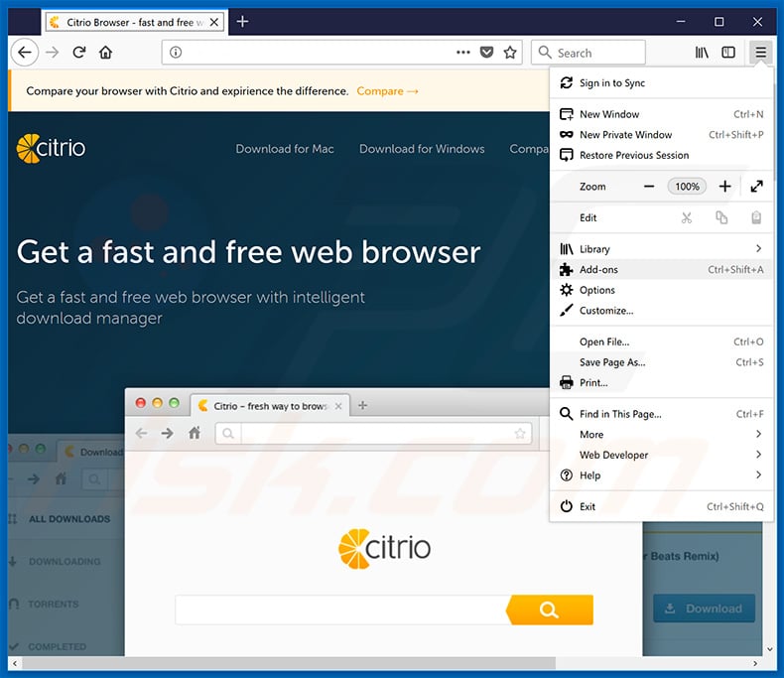Click the citrio logo in header
Screen dimensions: 784x678
pyautogui.click(x=51, y=148)
